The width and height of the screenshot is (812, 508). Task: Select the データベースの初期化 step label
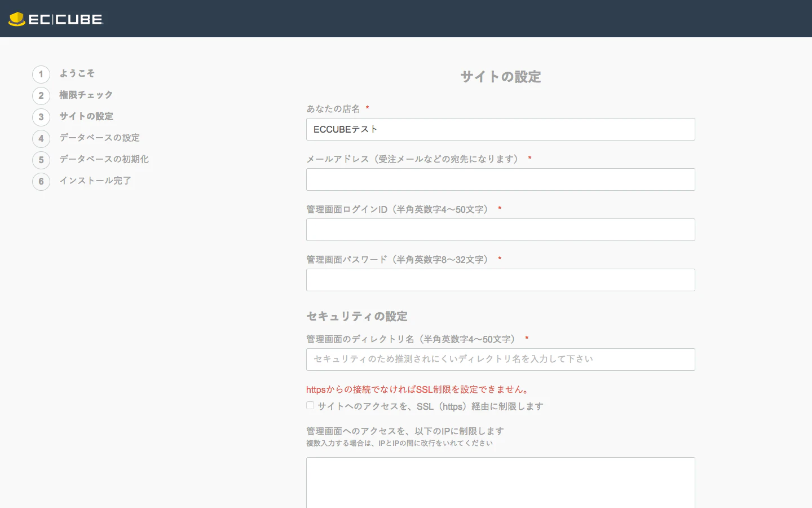104,159
